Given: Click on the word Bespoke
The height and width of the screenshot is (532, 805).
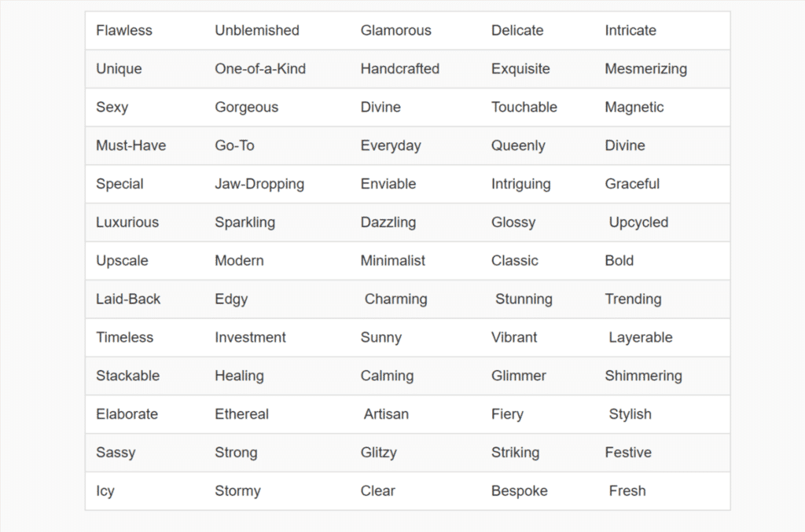Looking at the screenshot, I should click(520, 491).
